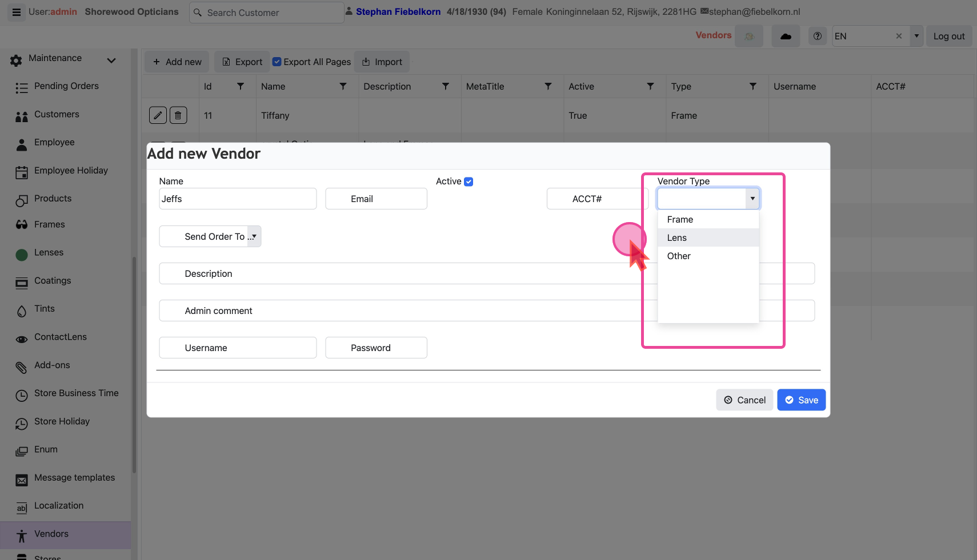Viewport: 977px width, 560px height.
Task: Collapse the Maintenance menu section
Action: coord(111,60)
